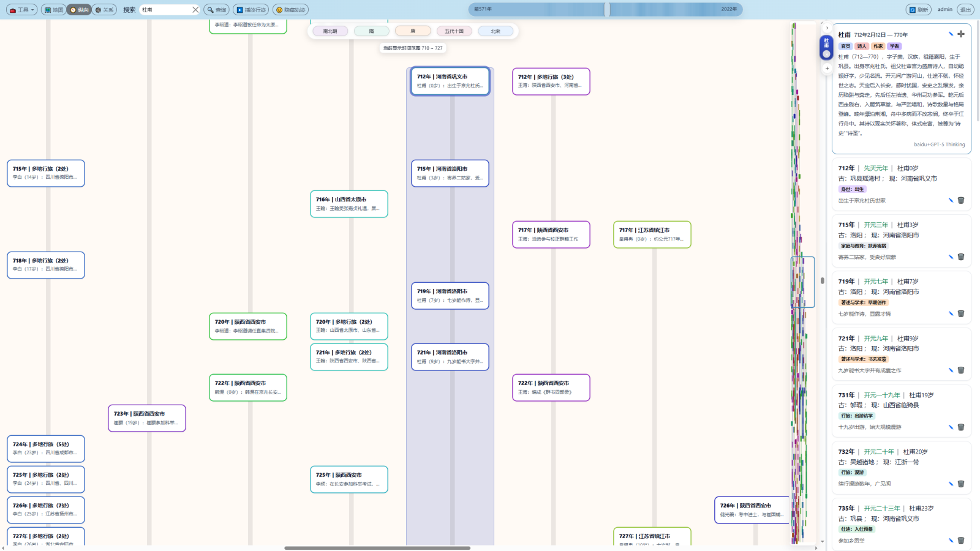Add new event with plus icon
The image size is (980, 551).
point(961,34)
